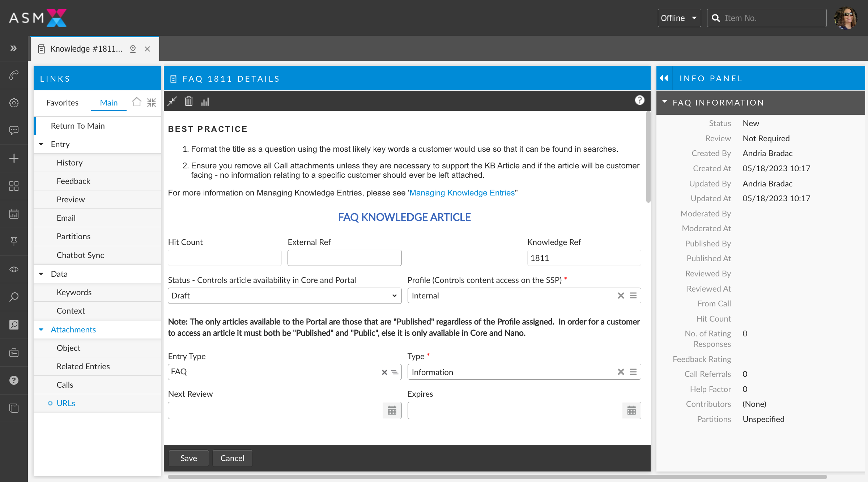Toggle the Favorites tab in Links panel

62,102
